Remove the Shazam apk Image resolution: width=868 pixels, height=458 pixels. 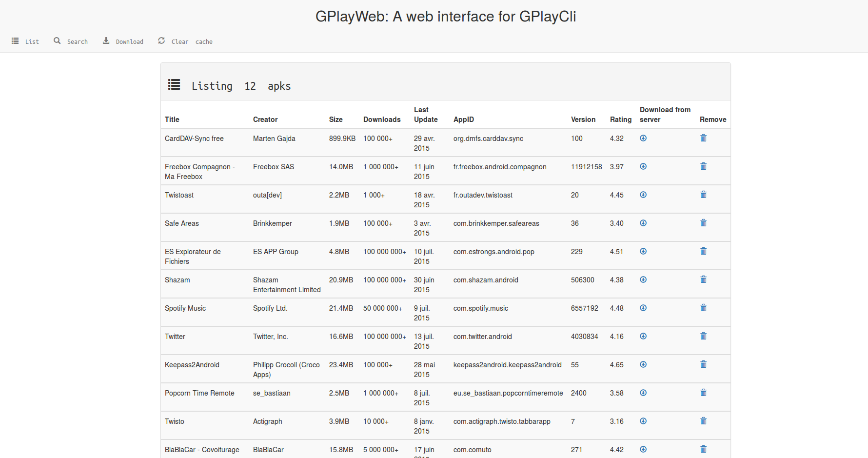703,279
